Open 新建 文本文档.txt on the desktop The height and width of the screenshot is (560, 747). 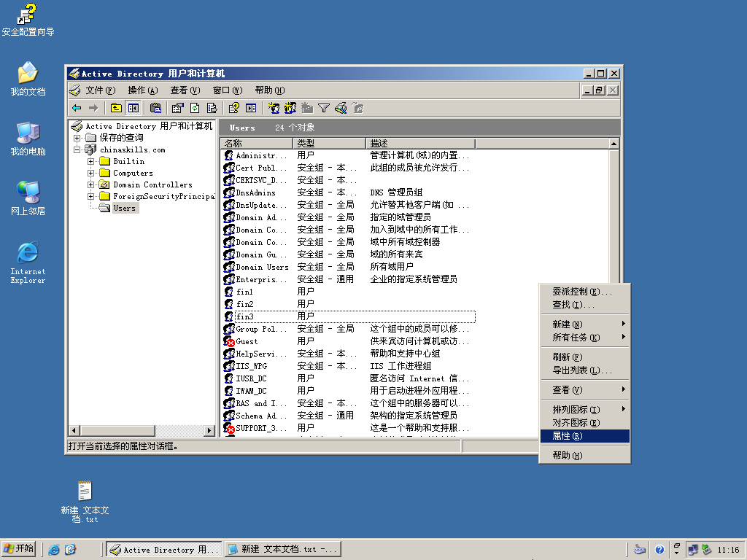click(85, 502)
